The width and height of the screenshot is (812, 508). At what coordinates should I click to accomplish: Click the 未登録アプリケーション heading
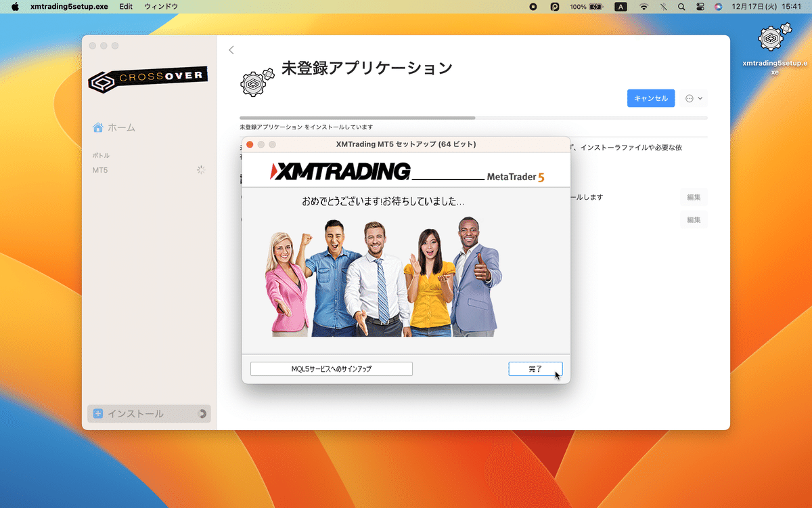tap(367, 68)
